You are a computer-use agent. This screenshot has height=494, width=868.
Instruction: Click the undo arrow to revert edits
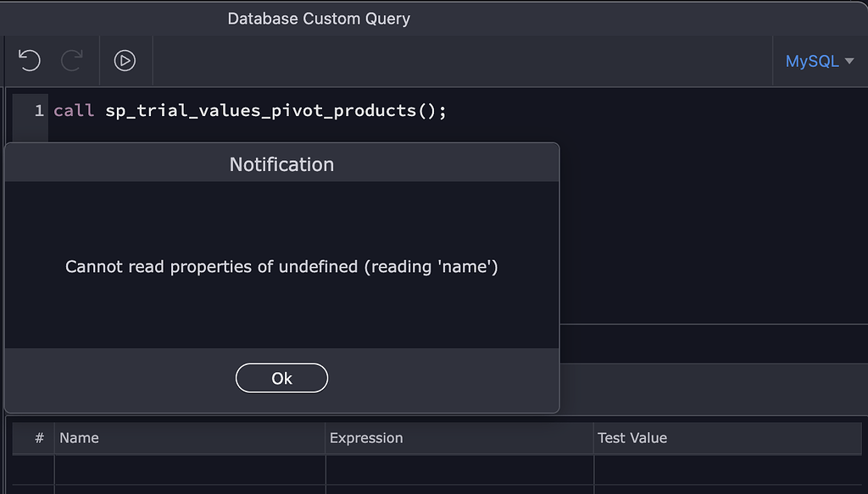pos(28,60)
